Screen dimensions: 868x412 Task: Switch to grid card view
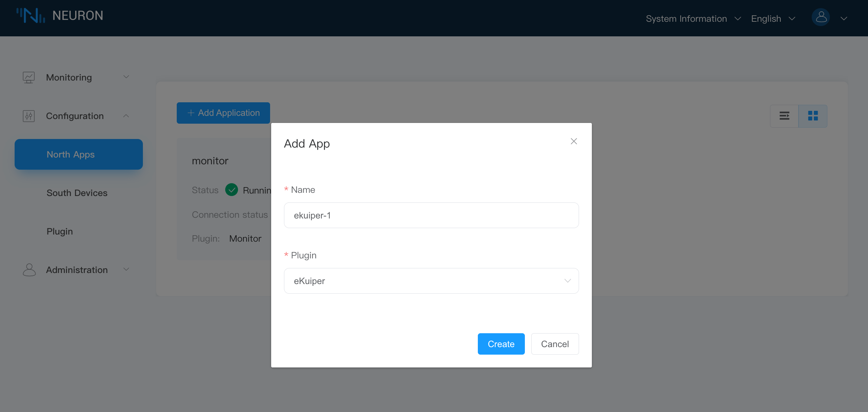(x=813, y=116)
